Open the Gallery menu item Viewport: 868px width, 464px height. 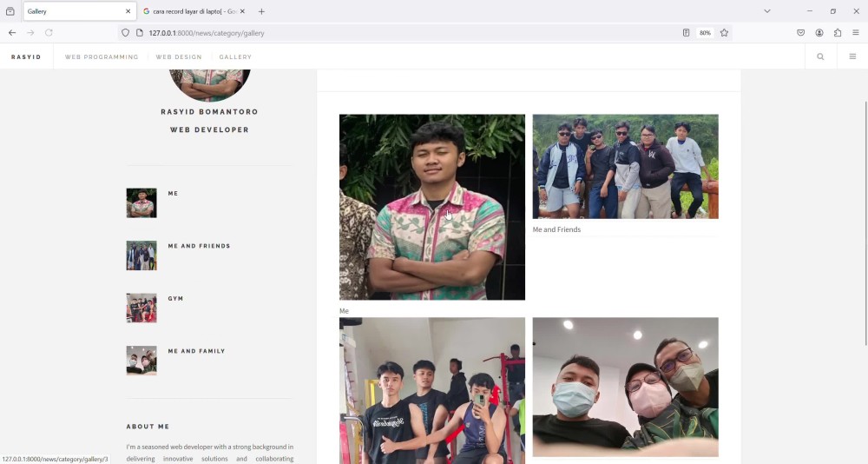[x=235, y=57]
